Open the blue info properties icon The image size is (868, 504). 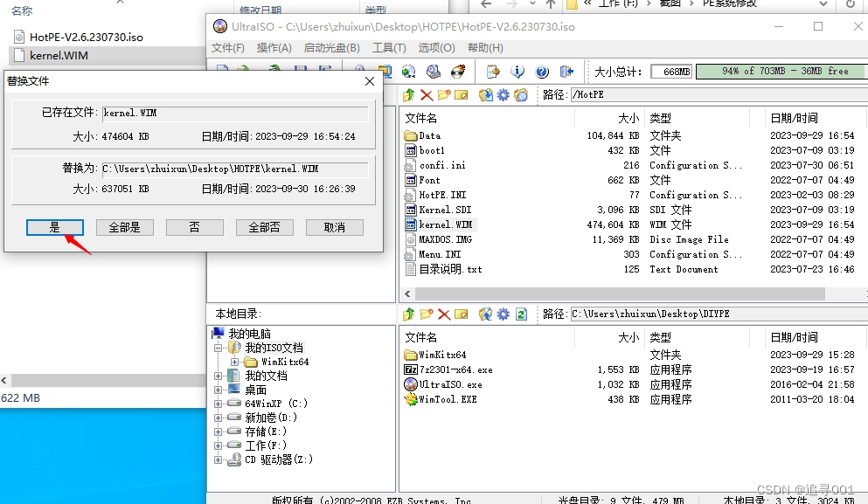click(517, 72)
